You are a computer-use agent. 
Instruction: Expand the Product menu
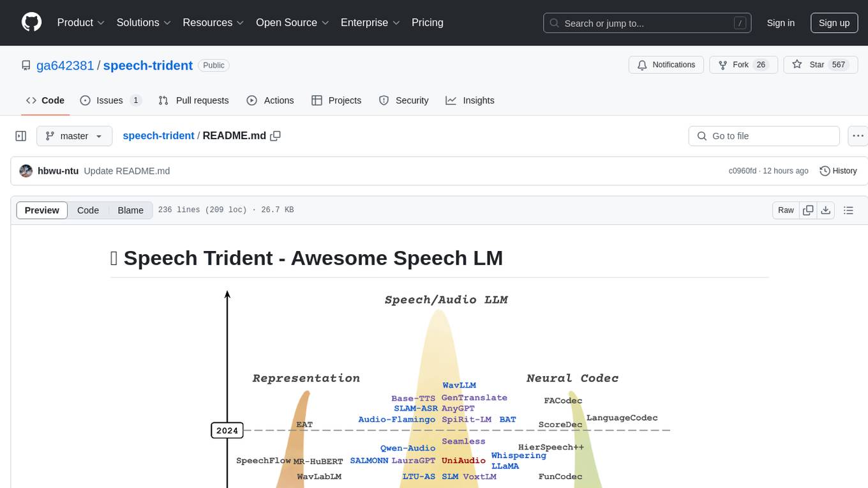point(81,22)
